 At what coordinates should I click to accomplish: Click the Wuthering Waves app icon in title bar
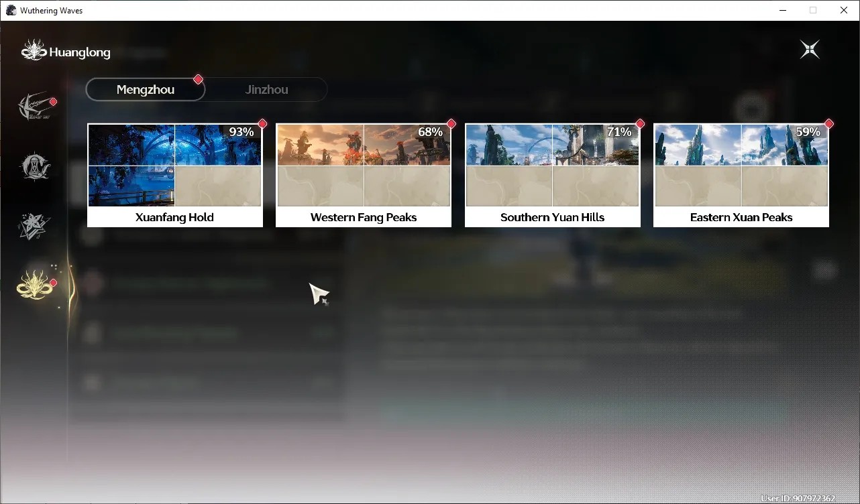11,11
